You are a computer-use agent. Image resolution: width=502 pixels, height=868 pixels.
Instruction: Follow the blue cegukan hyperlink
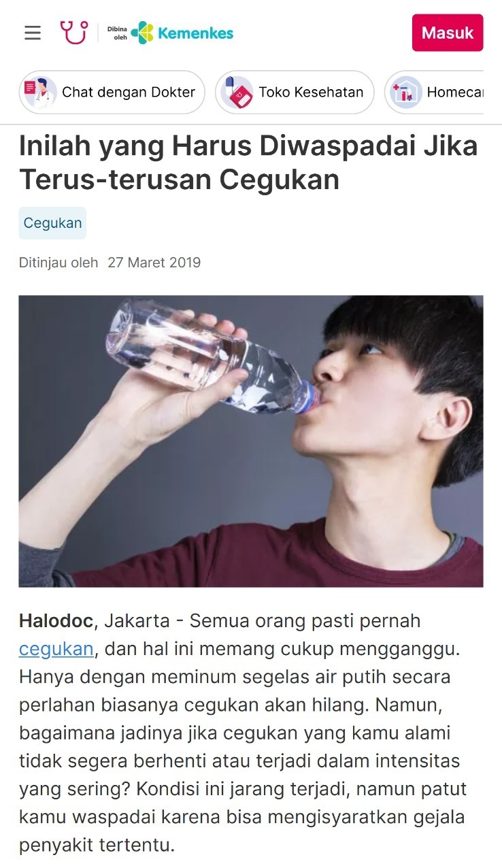(56, 649)
